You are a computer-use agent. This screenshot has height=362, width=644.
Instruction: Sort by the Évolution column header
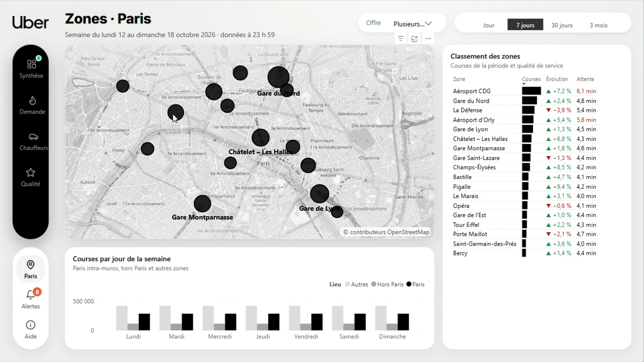click(557, 79)
